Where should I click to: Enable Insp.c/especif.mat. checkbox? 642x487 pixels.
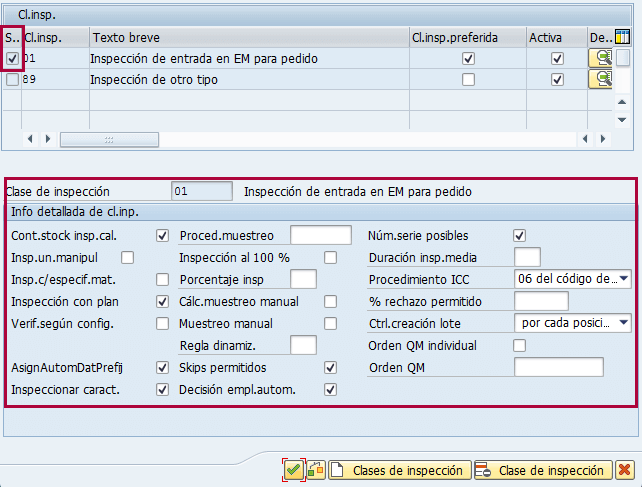pos(163,280)
